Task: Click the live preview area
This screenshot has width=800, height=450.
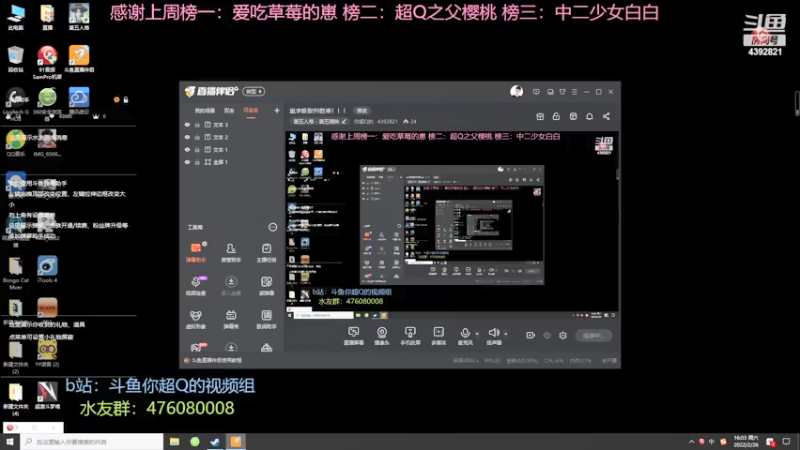Action: point(452,226)
